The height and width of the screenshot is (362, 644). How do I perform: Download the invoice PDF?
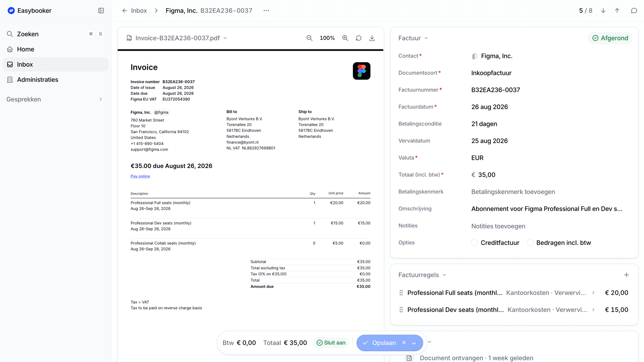(372, 38)
